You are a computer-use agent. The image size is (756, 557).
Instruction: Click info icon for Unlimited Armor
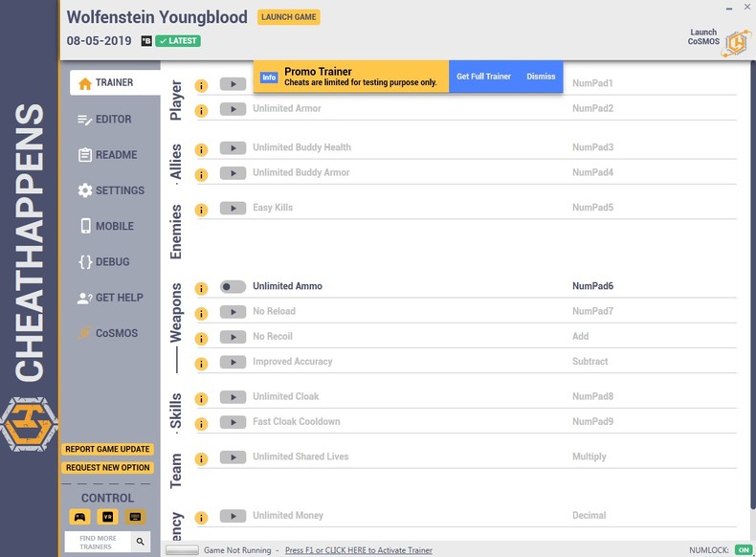click(201, 111)
